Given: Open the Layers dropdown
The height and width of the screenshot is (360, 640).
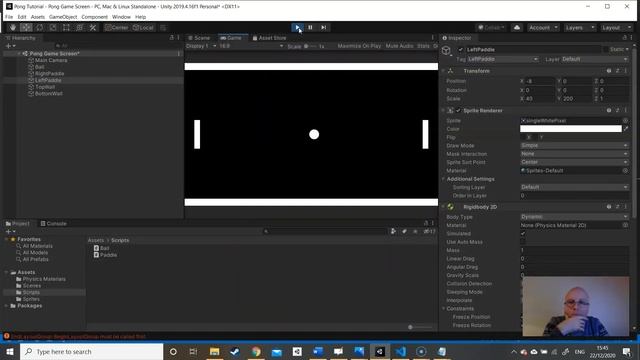Looking at the screenshot, I should point(579,27).
